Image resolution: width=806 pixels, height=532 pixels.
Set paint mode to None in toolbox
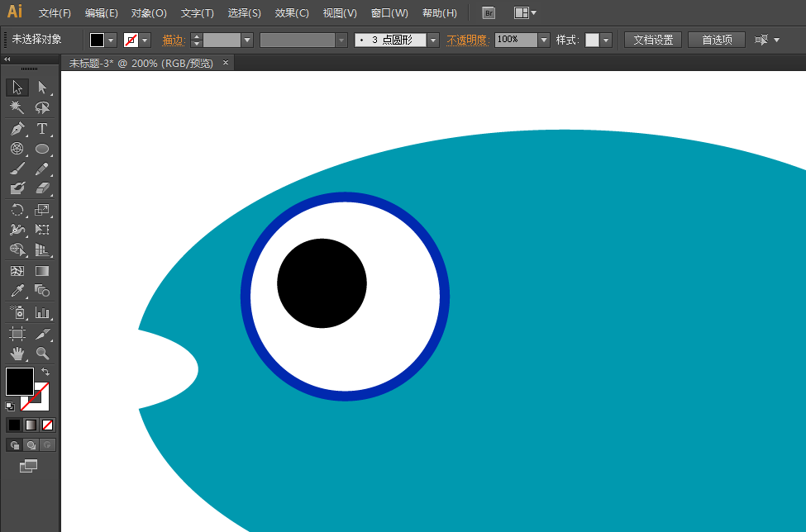pos(47,425)
